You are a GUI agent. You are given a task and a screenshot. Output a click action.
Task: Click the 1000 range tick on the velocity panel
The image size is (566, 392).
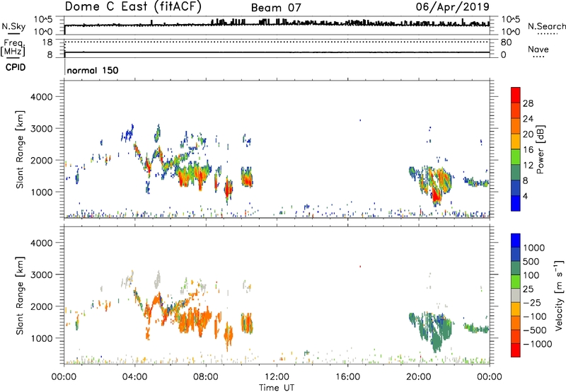click(x=41, y=338)
